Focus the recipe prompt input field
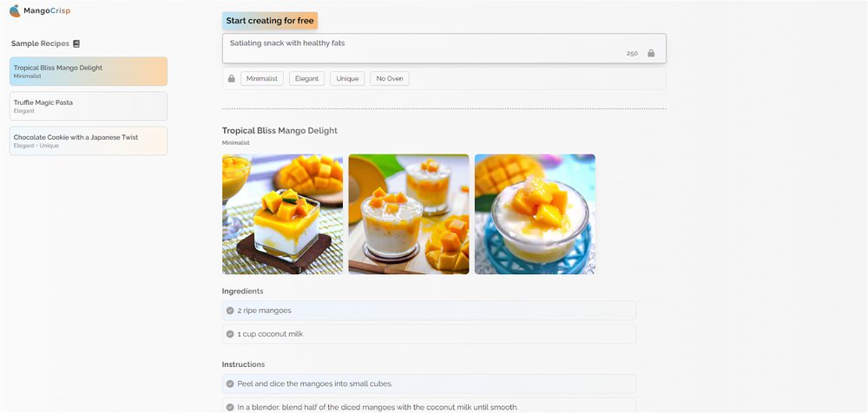The height and width of the screenshot is (413, 868). [444, 49]
